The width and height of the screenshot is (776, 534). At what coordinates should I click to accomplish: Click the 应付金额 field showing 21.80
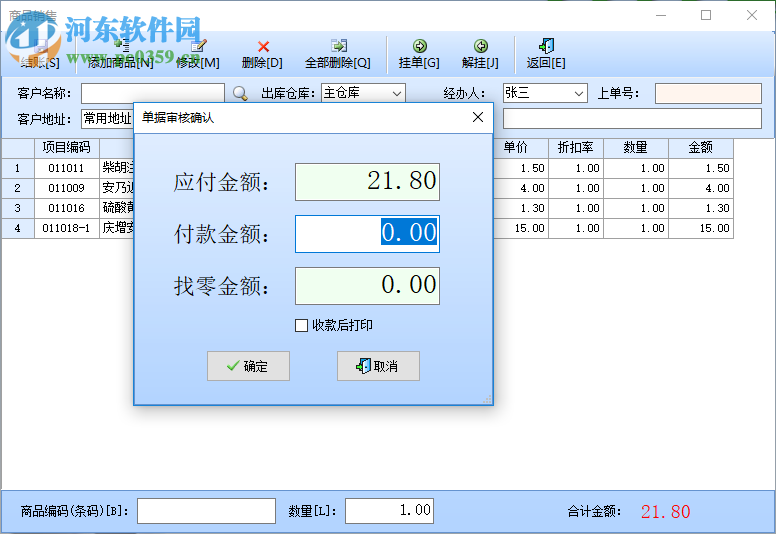click(x=367, y=182)
